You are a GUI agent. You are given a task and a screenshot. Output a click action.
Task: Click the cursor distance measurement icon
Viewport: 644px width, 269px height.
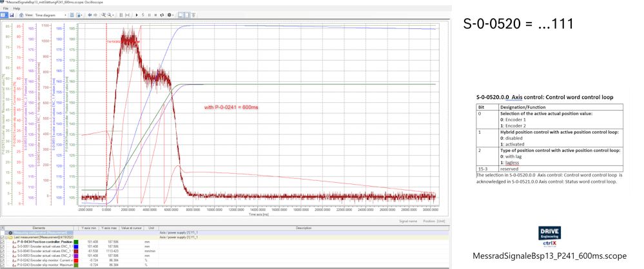[128, 15]
